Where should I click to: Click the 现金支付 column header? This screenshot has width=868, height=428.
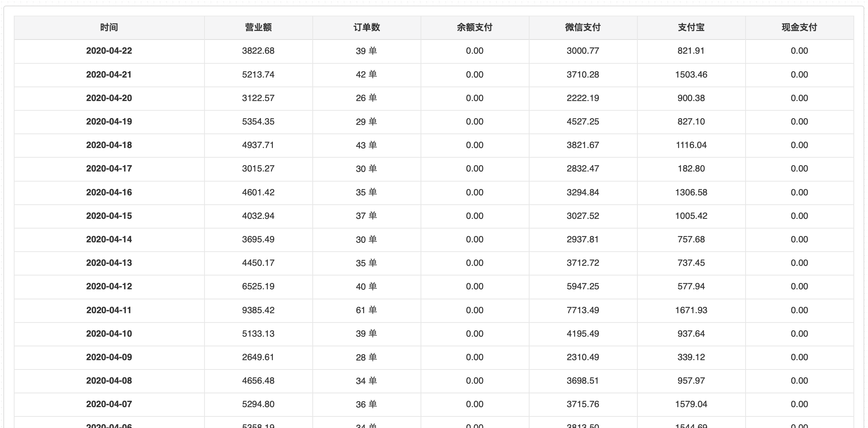[x=799, y=28]
